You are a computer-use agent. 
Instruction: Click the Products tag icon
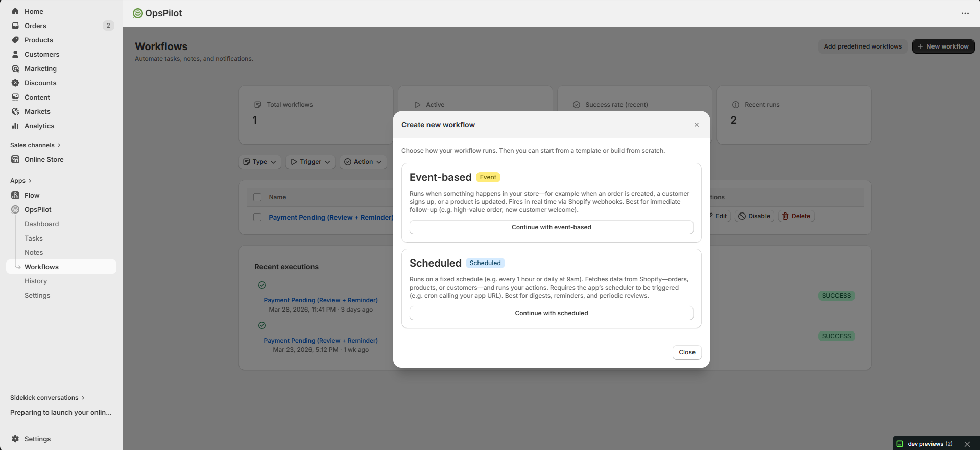point(15,40)
